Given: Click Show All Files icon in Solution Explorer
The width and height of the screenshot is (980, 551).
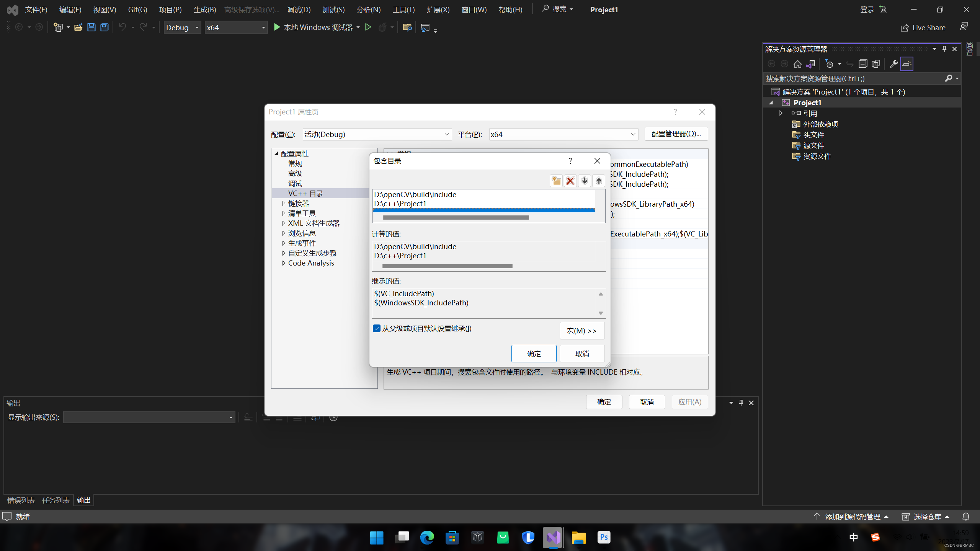Looking at the screenshot, I should 876,64.
